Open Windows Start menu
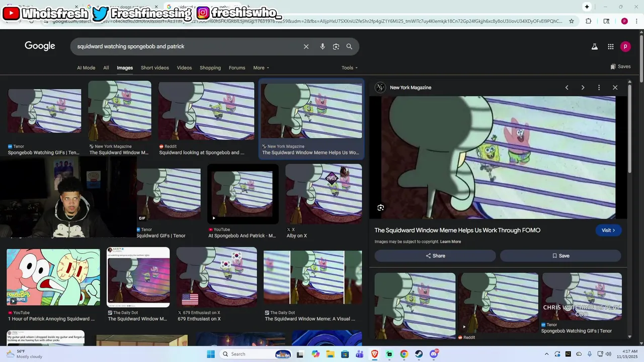 211,354
